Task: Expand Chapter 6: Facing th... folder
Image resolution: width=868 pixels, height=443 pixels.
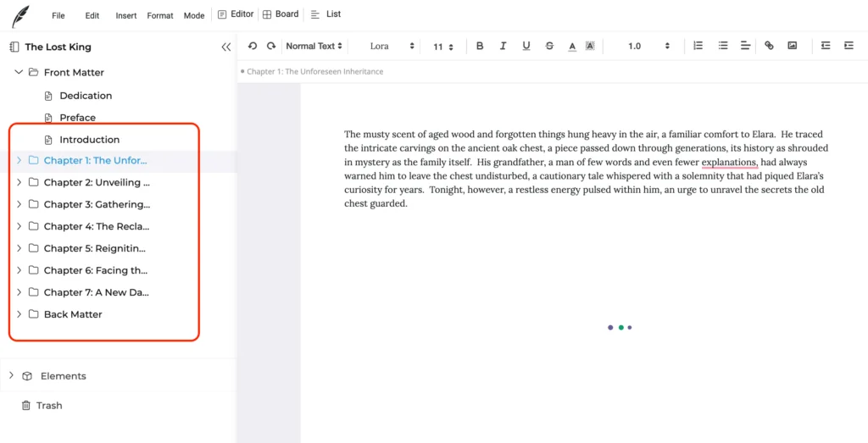Action: (19, 270)
